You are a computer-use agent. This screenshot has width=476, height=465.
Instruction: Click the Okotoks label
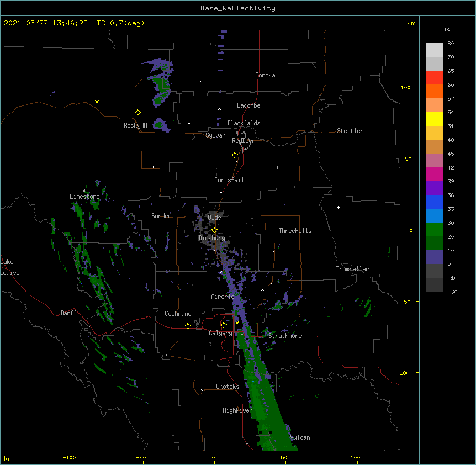pos(228,387)
